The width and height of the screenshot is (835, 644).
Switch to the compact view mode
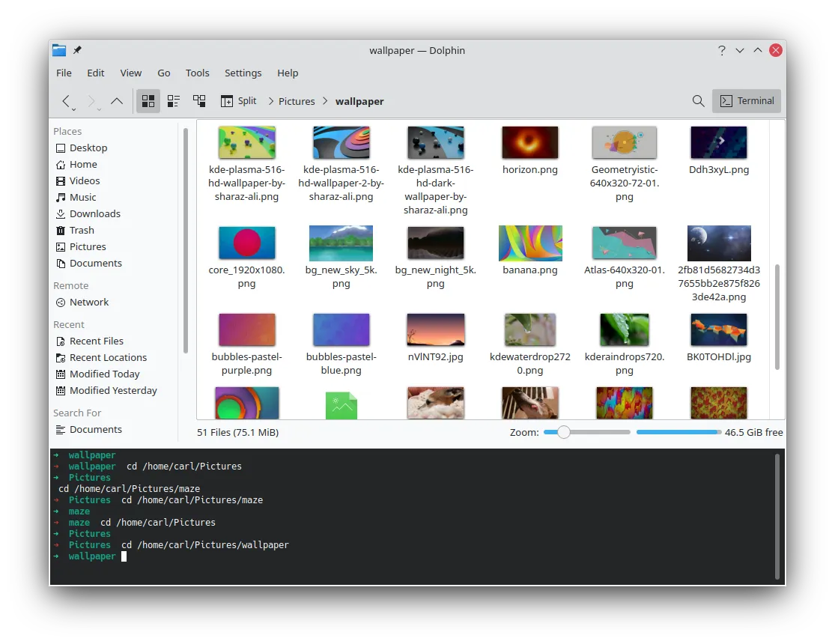point(174,100)
